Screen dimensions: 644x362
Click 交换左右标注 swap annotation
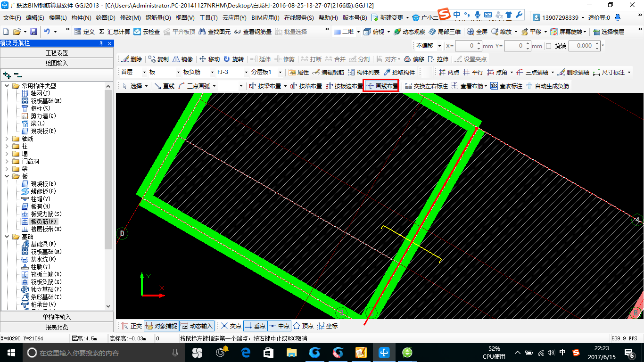426,86
